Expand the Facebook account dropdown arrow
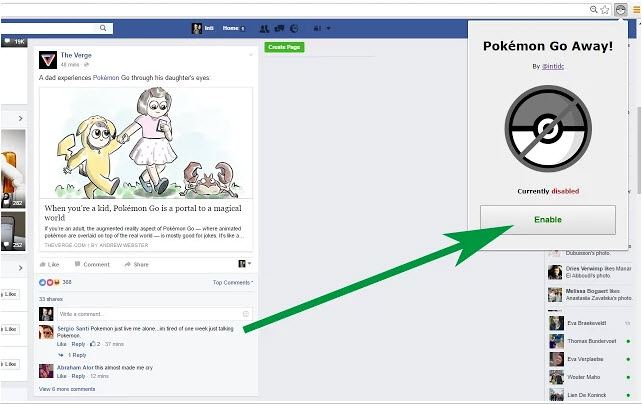This screenshot has width=642, height=404. point(328,29)
